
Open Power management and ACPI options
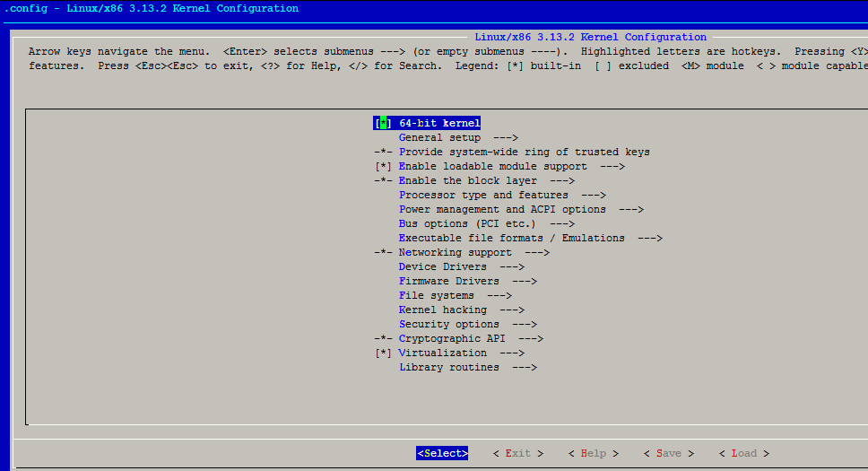(522, 209)
